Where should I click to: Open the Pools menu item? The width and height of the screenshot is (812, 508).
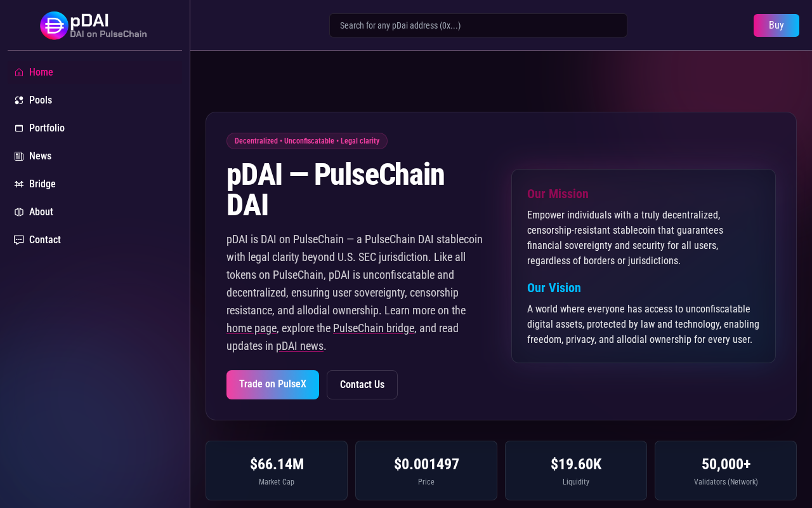pyautogui.click(x=95, y=100)
